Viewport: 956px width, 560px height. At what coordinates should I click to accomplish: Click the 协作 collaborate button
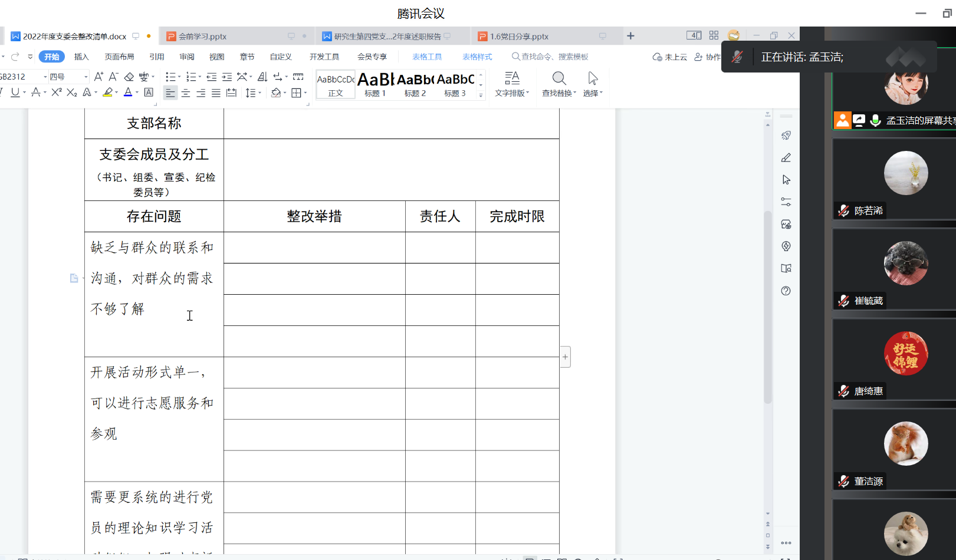(x=708, y=57)
